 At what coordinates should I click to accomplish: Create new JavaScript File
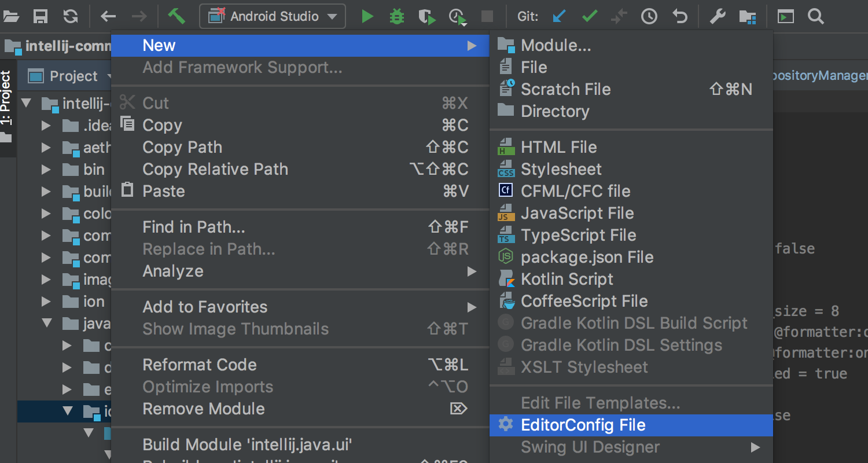pos(631,213)
